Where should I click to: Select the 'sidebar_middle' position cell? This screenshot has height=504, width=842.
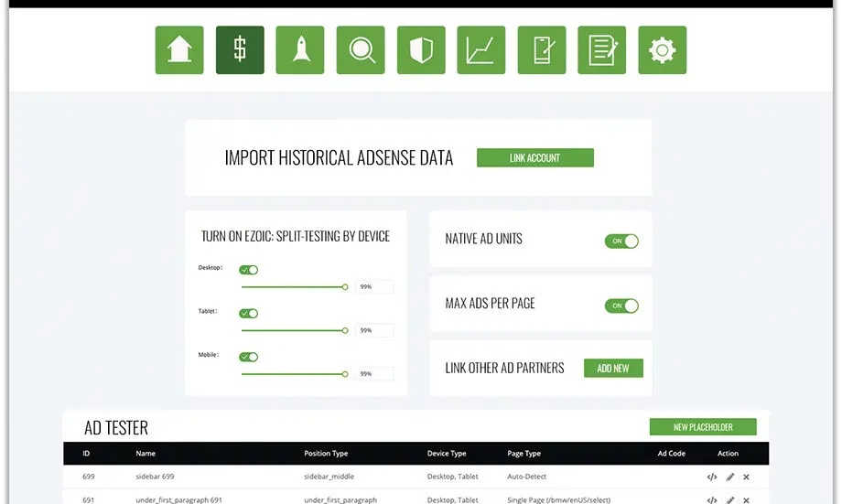pyautogui.click(x=329, y=477)
